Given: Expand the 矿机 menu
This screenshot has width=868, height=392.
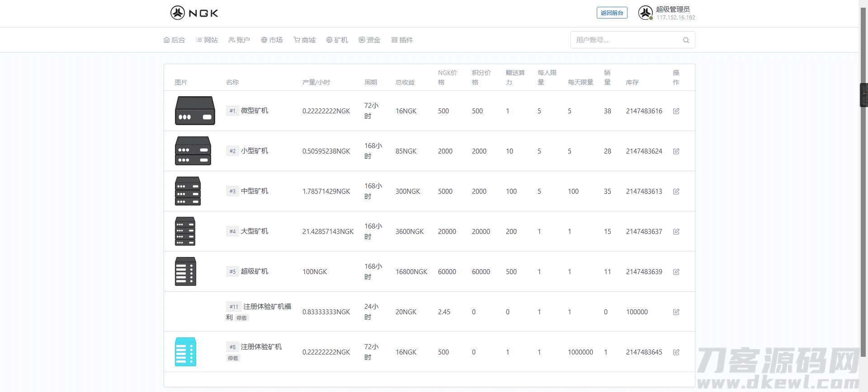Looking at the screenshot, I should [337, 40].
